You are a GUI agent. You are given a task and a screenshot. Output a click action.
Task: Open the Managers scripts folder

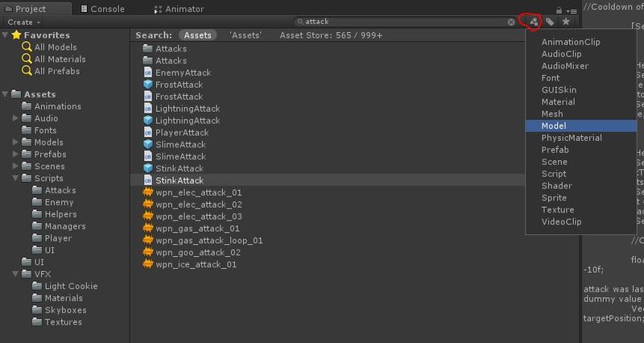coord(59,226)
